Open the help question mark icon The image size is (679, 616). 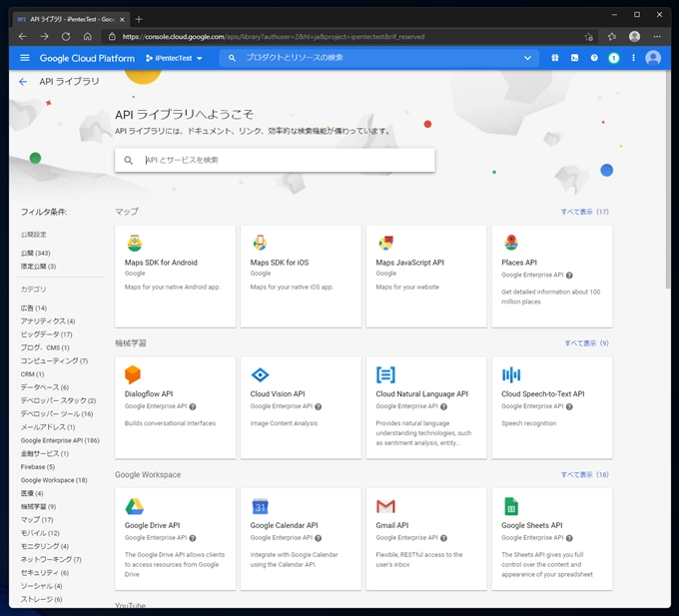pos(594,58)
